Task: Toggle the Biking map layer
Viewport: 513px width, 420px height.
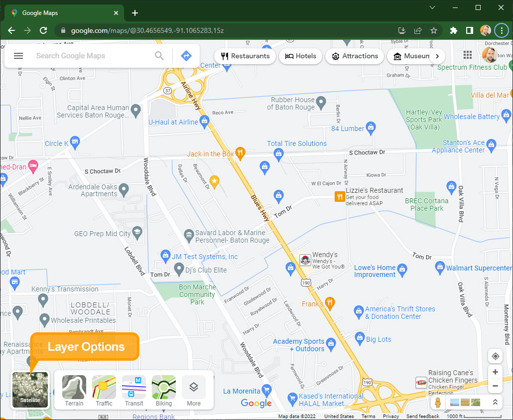Action: pyautogui.click(x=163, y=391)
